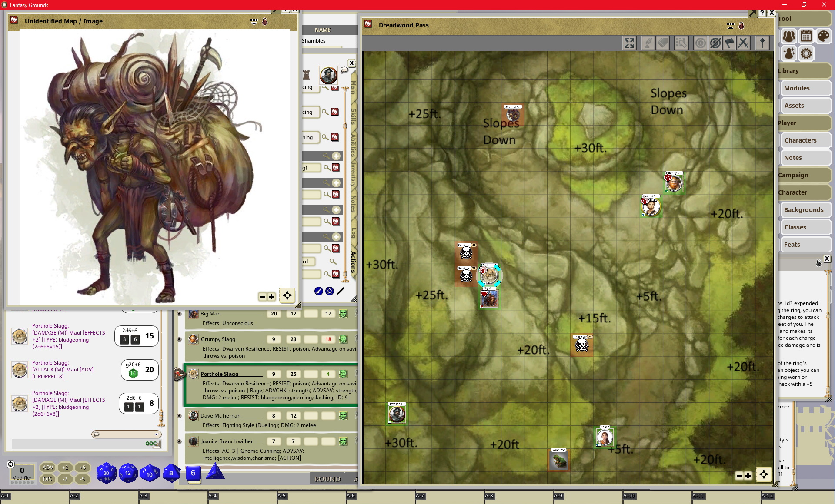Open share menu on Unidentified Map title bar

[x=254, y=21]
